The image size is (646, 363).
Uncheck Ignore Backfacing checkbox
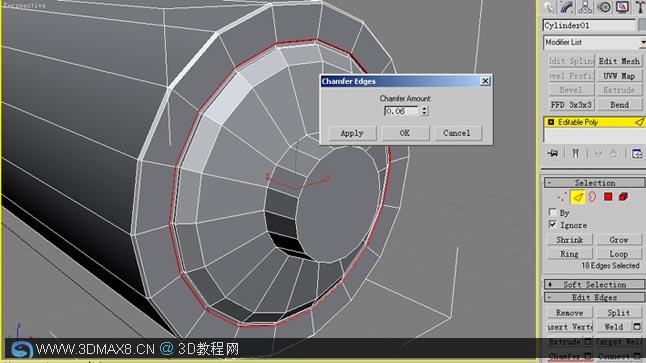pos(552,225)
